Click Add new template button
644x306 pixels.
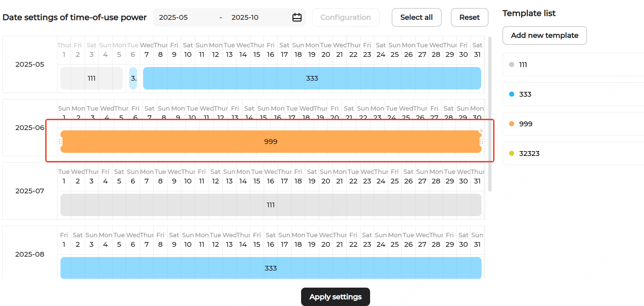pyautogui.click(x=544, y=35)
